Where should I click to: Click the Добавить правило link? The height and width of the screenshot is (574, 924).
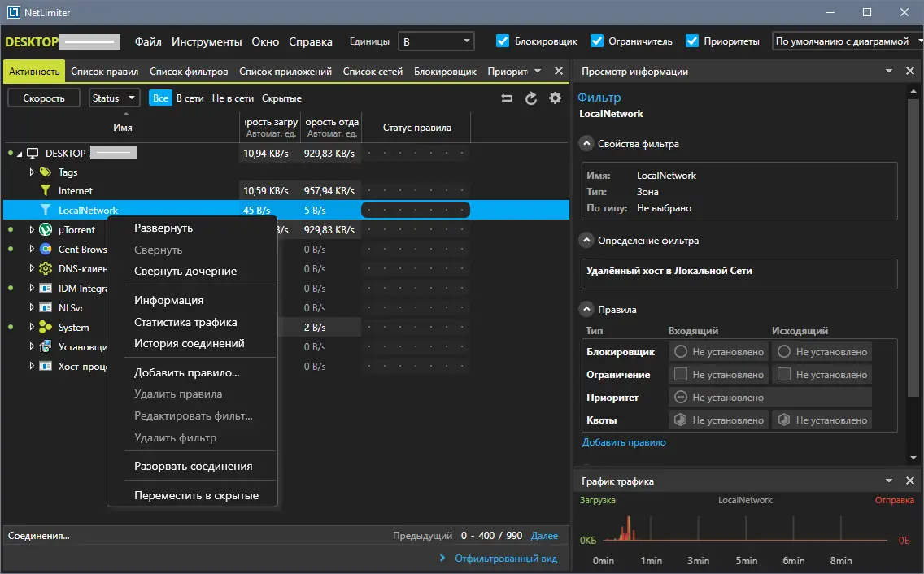(x=624, y=442)
